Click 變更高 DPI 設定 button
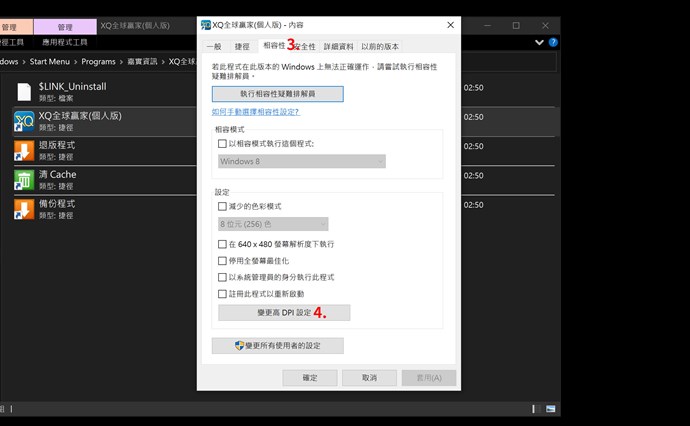This screenshot has width=690, height=426. (284, 313)
